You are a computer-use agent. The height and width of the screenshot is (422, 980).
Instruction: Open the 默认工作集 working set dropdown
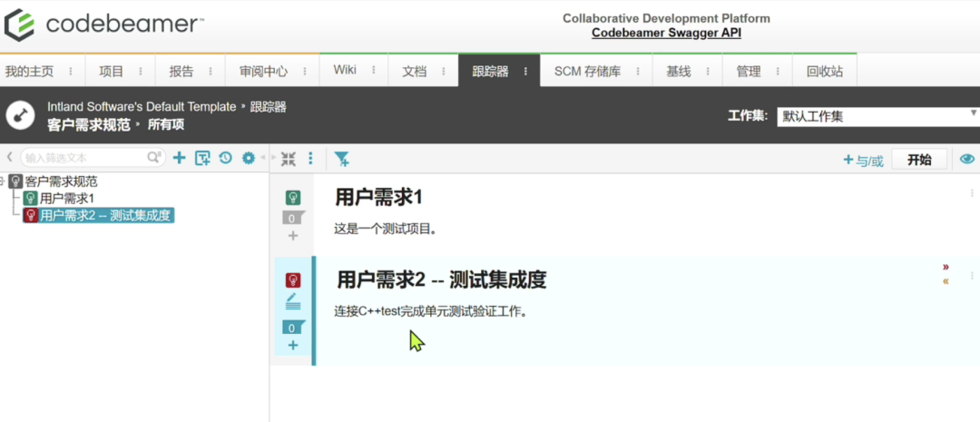tap(876, 116)
